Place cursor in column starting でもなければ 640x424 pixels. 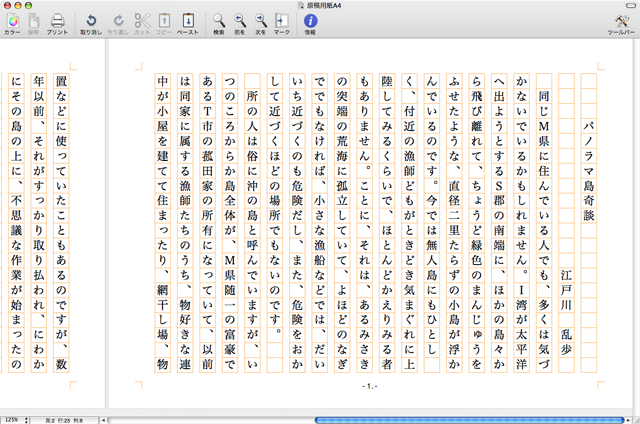pyautogui.click(x=320, y=223)
